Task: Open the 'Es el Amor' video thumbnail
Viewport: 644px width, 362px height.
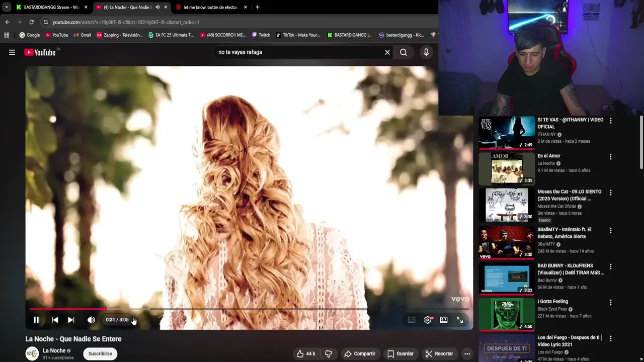Action: click(507, 169)
